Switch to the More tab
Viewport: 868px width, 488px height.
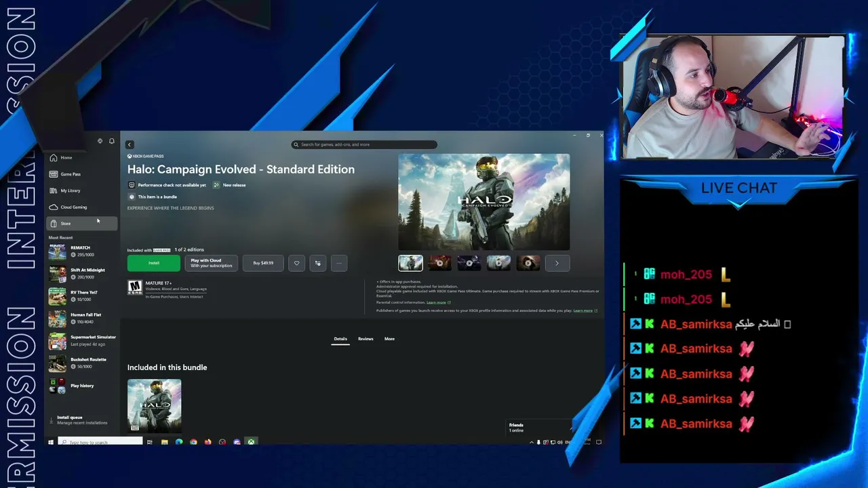[x=389, y=339]
